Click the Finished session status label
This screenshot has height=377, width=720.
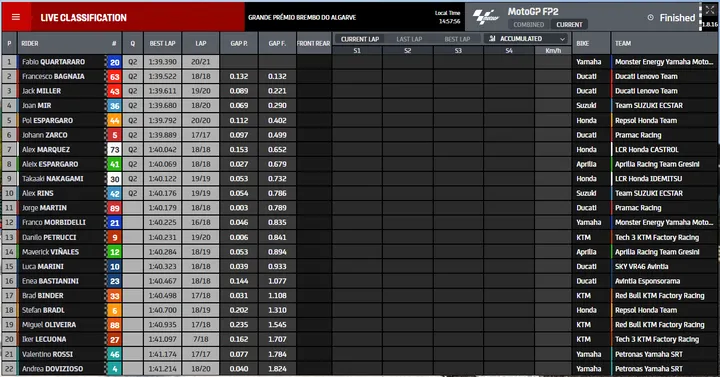(x=677, y=17)
